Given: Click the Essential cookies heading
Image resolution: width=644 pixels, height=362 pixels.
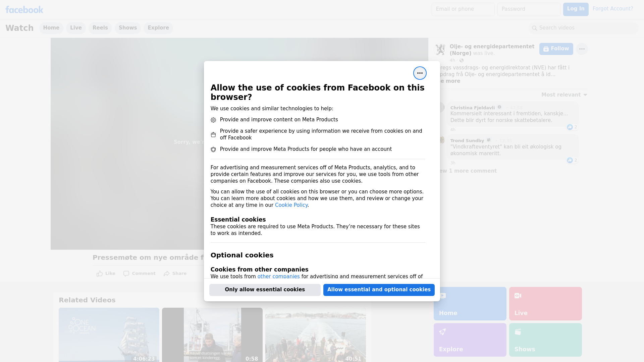Looking at the screenshot, I should click(238, 220).
